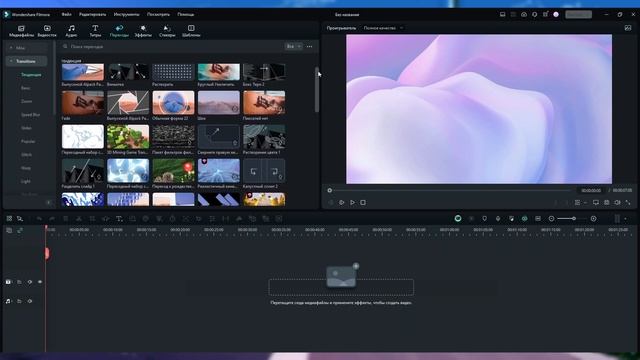
Task: Toggle video track visibility eye
Action: (40, 282)
